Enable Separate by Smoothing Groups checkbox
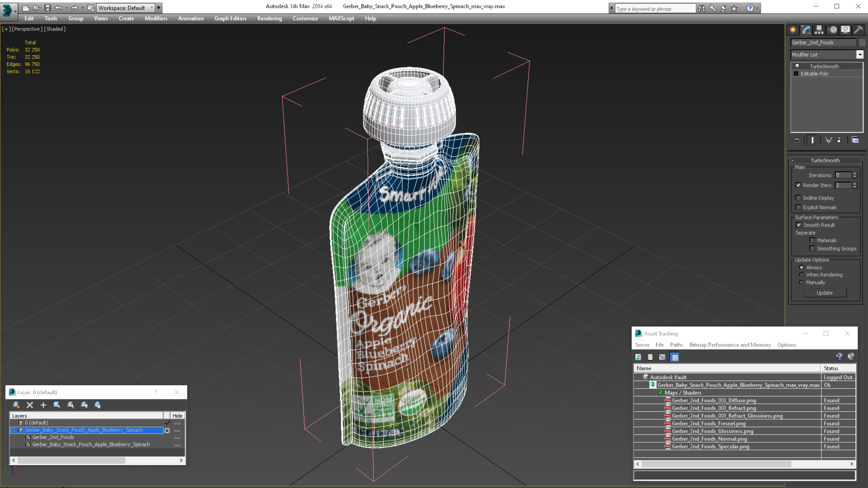868x488 pixels. click(x=812, y=249)
